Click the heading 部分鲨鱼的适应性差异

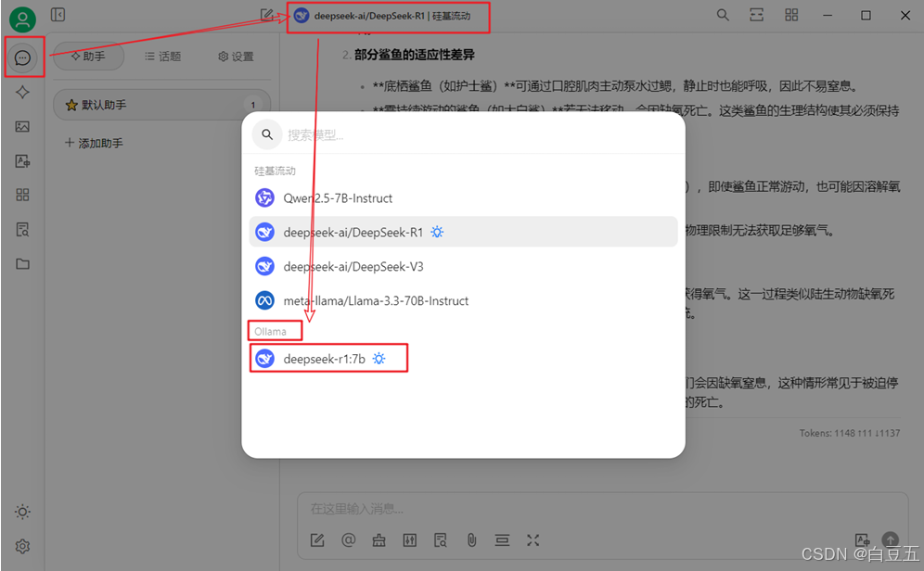415,55
